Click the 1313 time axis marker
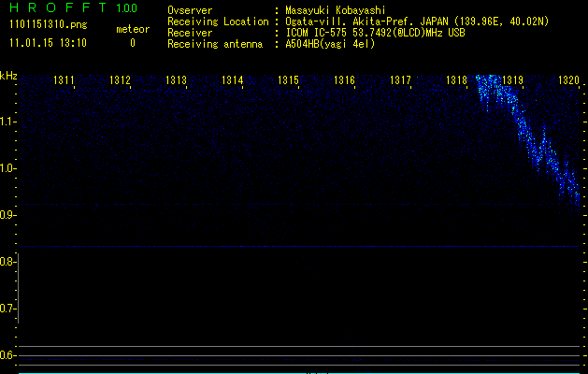 click(x=177, y=79)
